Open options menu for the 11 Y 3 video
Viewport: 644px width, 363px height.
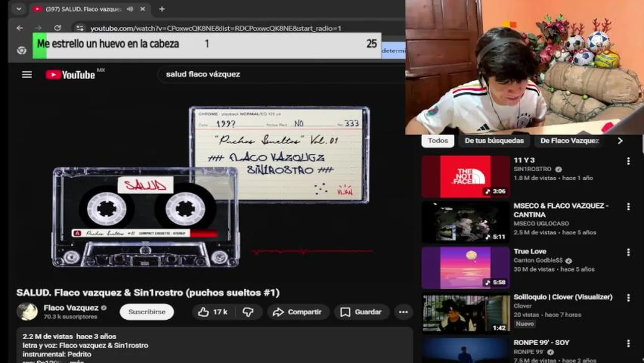(628, 161)
